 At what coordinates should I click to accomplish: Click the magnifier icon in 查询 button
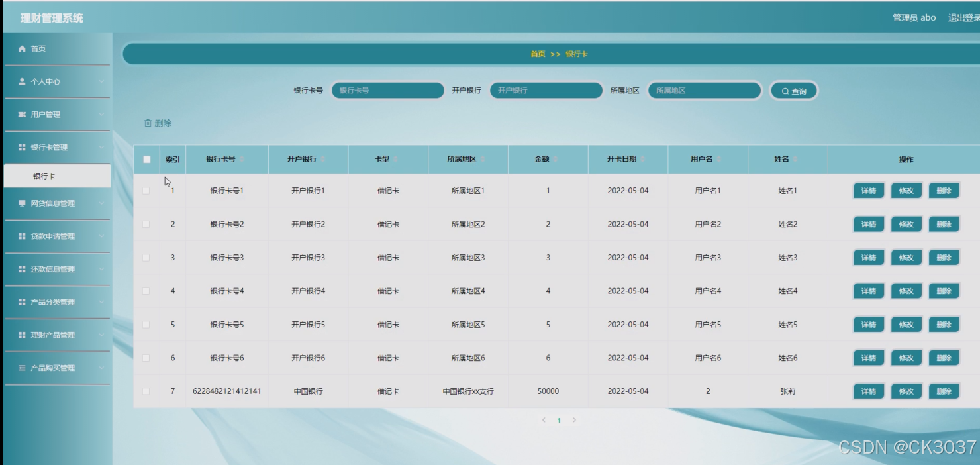point(785,91)
